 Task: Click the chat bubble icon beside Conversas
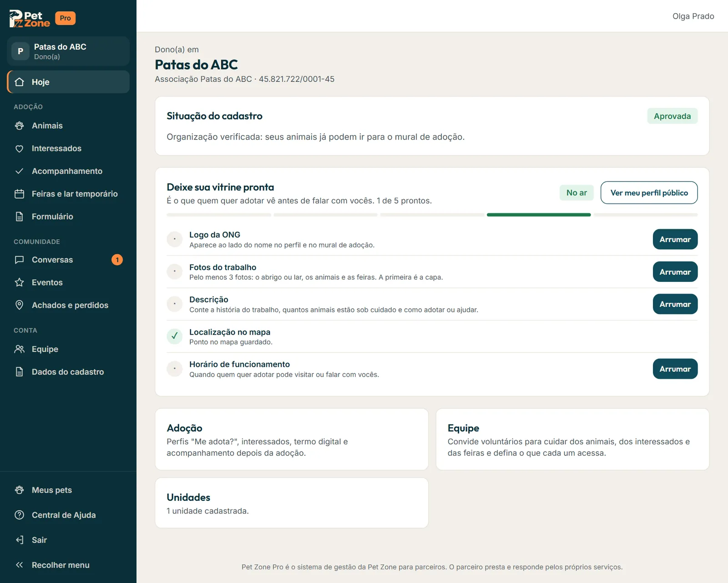tap(19, 260)
